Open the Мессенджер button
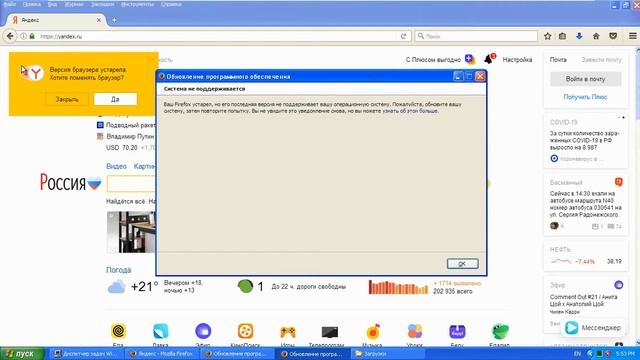 593,328
